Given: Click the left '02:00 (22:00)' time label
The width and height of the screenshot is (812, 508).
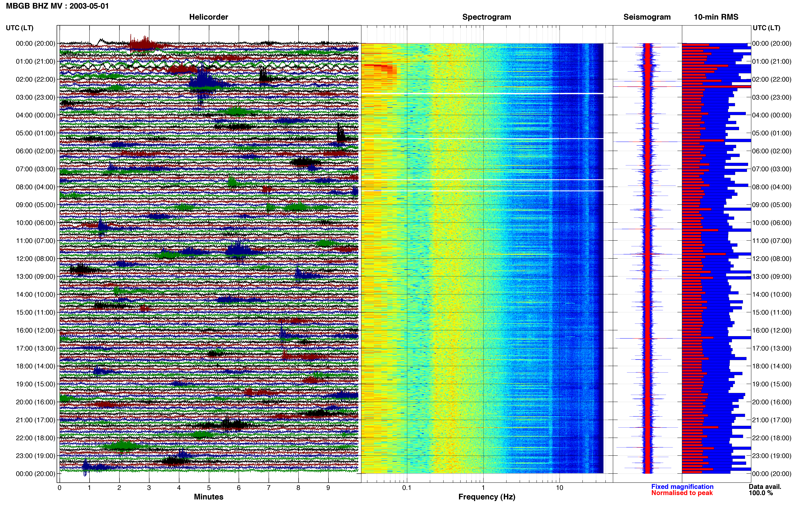Looking at the screenshot, I should point(36,79).
